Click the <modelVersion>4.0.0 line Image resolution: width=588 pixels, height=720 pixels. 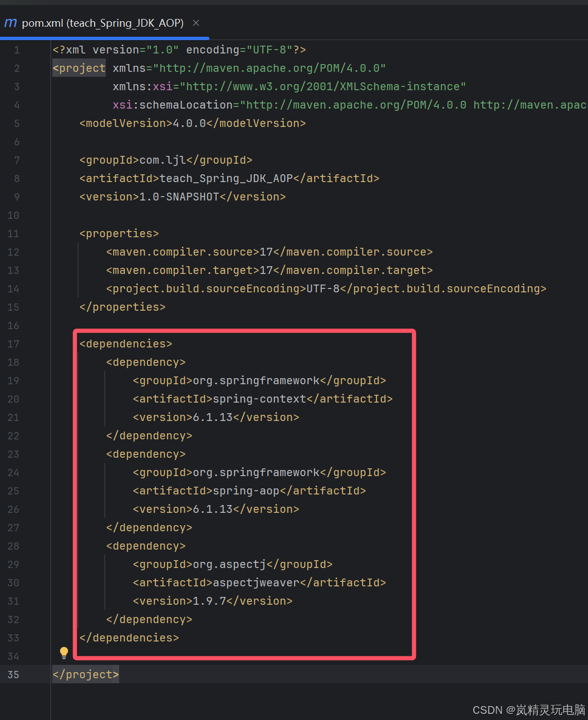[x=193, y=123]
